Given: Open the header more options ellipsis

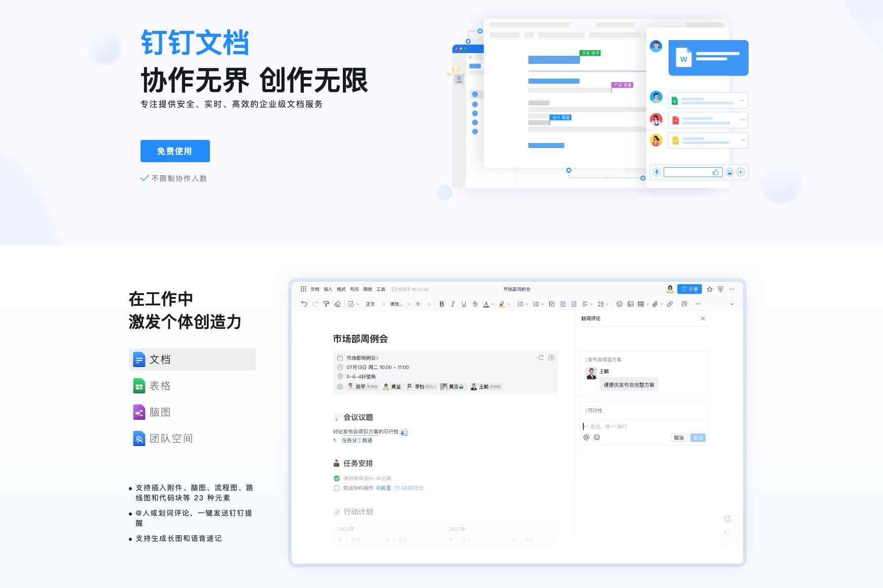Looking at the screenshot, I should click(x=732, y=289).
